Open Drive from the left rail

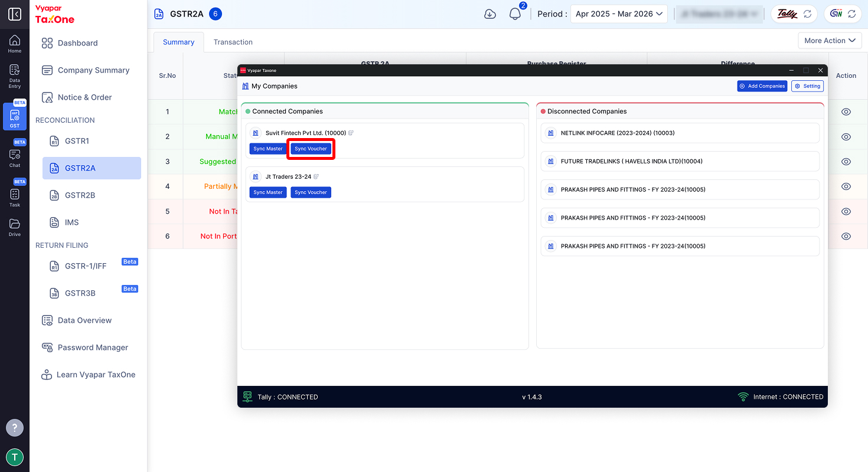click(x=15, y=227)
